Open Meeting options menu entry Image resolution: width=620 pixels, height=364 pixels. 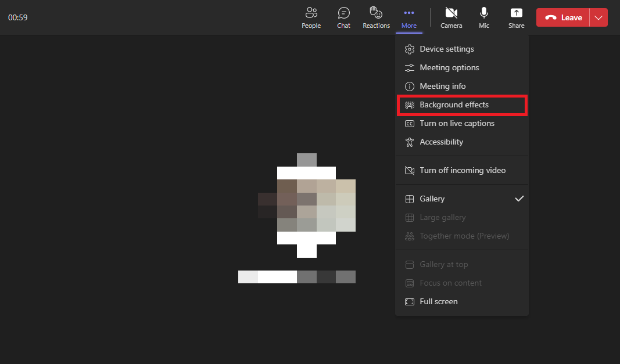coord(462,67)
